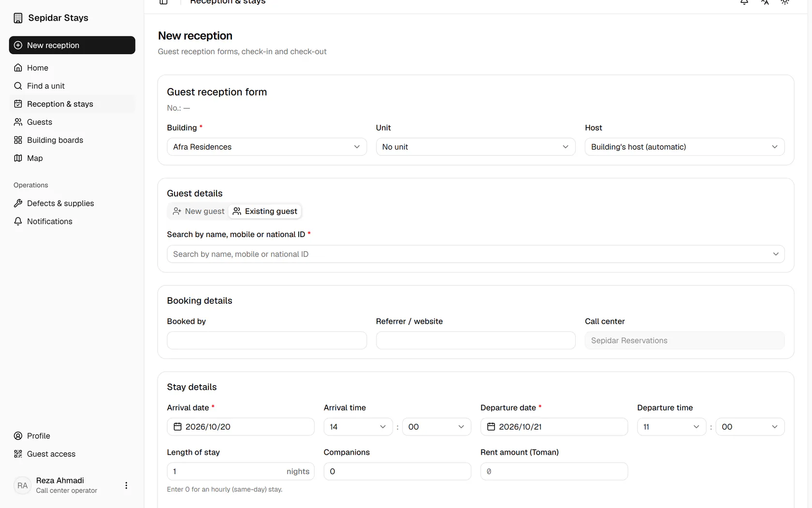Click the Companions number field
Image resolution: width=812 pixels, height=508 pixels.
(397, 471)
